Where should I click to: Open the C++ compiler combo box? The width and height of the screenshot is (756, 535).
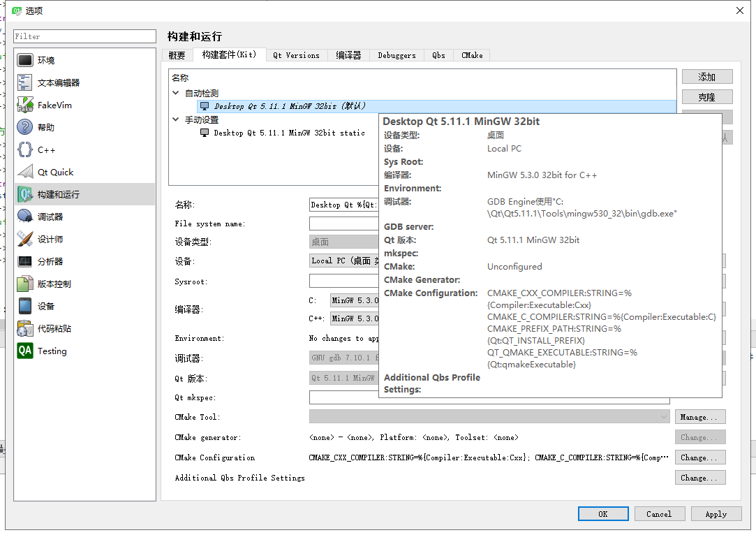[x=355, y=318]
